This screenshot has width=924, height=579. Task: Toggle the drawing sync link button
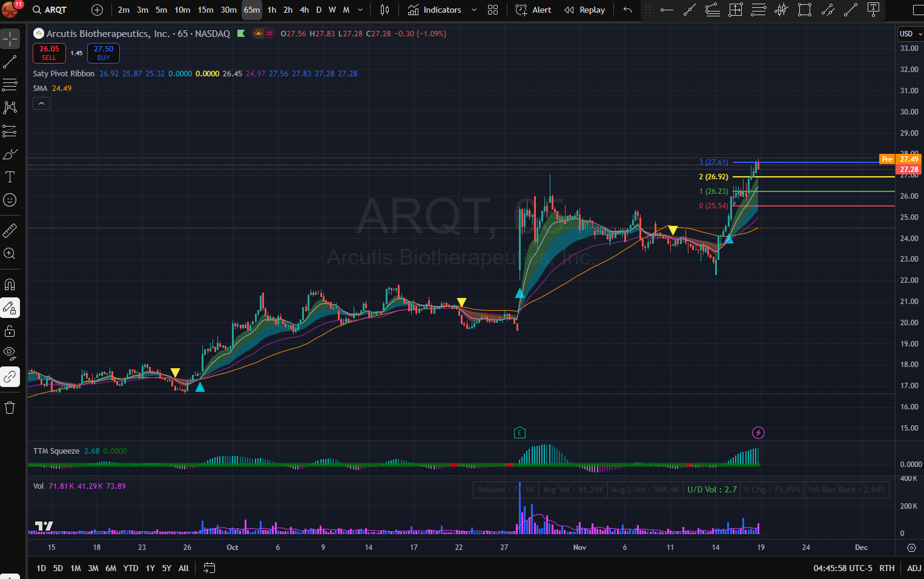(x=10, y=377)
